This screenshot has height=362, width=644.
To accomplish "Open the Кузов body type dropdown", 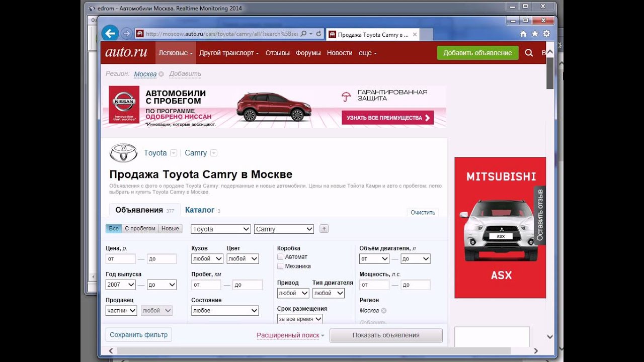I will click(x=207, y=258).
